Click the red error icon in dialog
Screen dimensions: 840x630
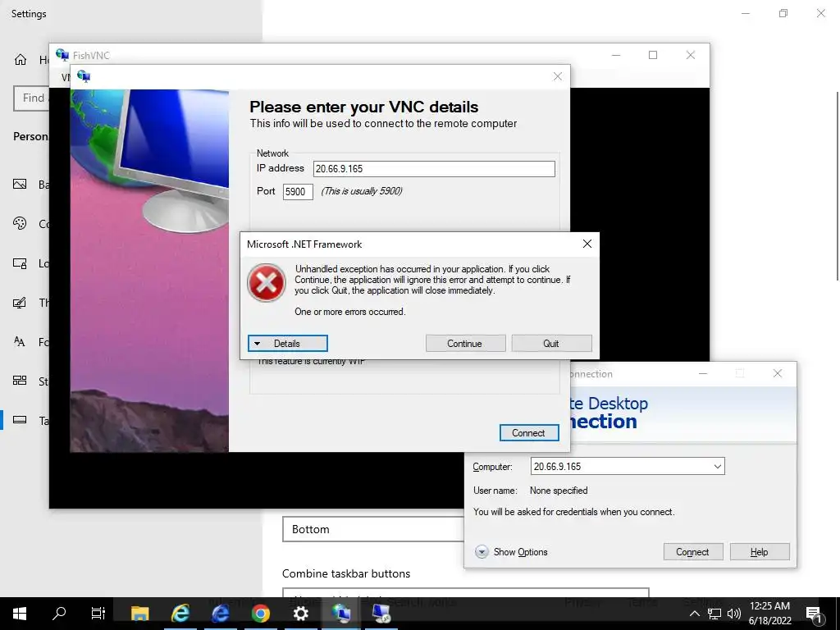coord(267,282)
